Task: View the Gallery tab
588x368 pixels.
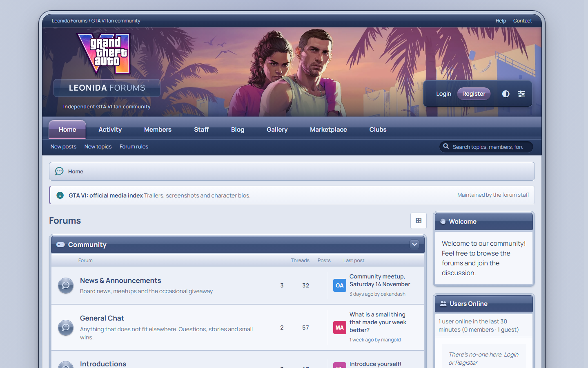Action: point(277,130)
